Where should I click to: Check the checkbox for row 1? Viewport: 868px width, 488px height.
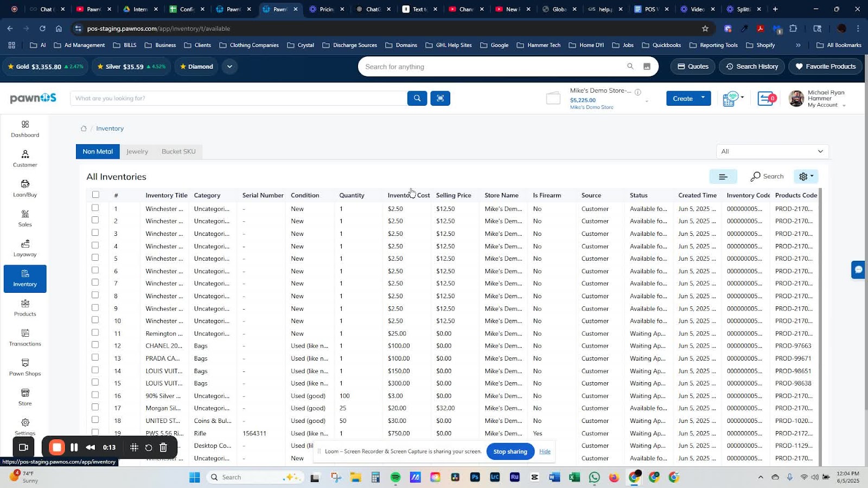coord(95,208)
